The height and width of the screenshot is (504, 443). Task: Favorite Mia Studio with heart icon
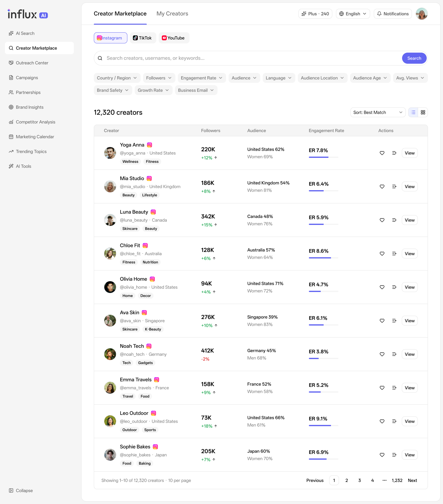[382, 186]
